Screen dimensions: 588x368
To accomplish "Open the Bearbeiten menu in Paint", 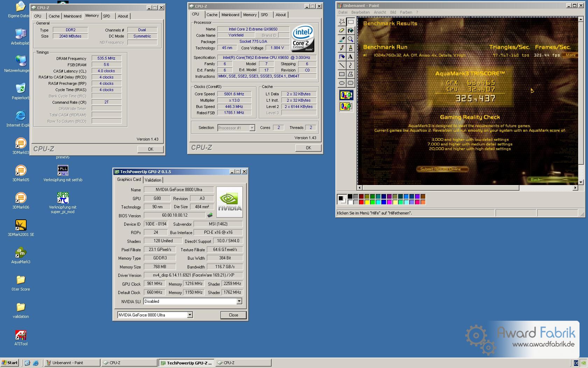I will point(360,12).
